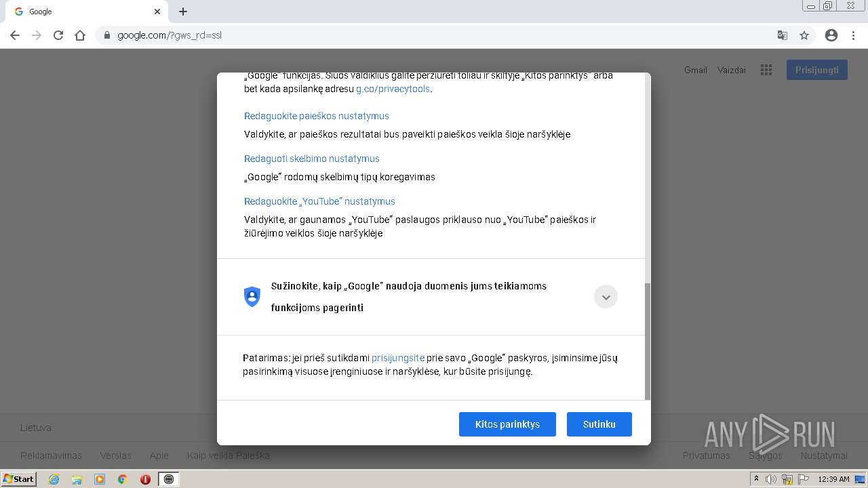Open the Chrome profile avatar icon
The height and width of the screenshot is (488, 868).
click(x=831, y=35)
